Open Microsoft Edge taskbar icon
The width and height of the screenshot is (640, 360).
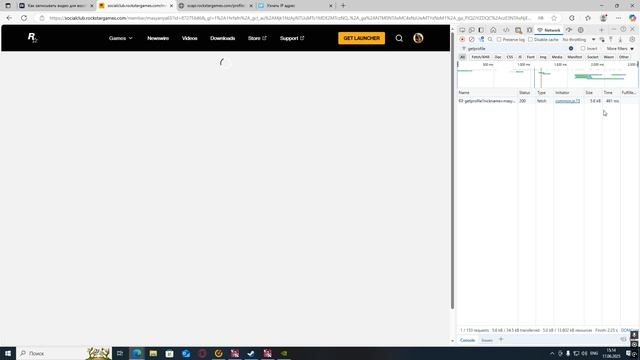137,353
